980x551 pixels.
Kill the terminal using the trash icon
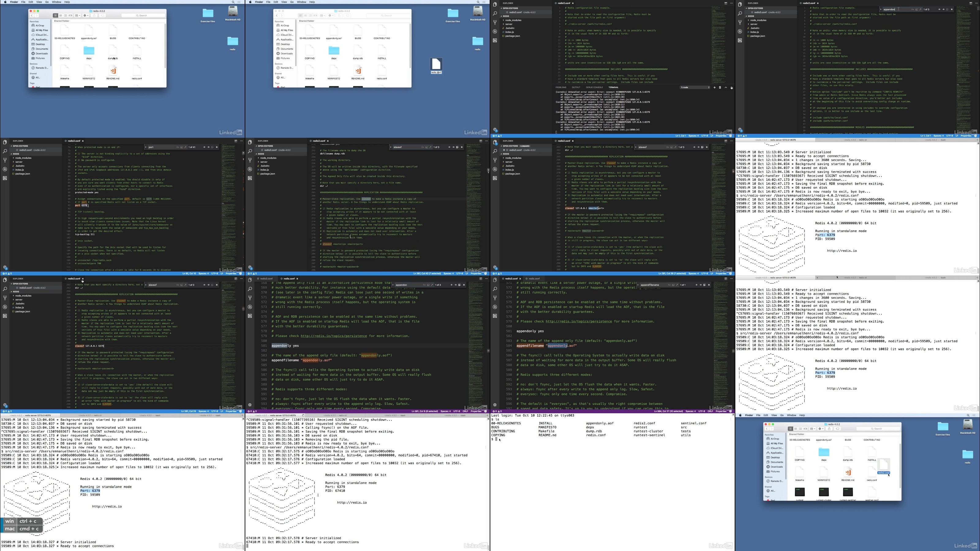[720, 88]
